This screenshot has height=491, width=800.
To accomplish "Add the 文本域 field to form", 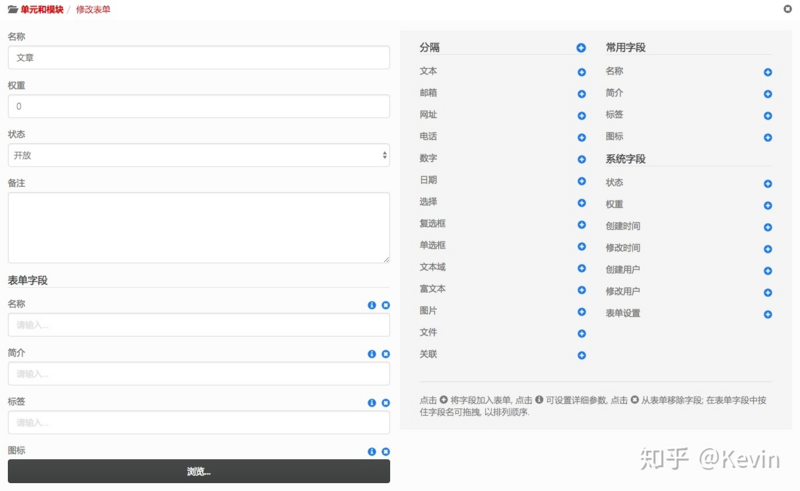I will 582,268.
